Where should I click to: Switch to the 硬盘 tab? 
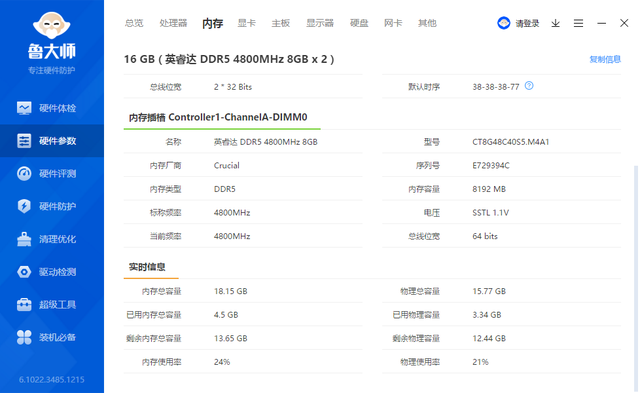tap(359, 23)
